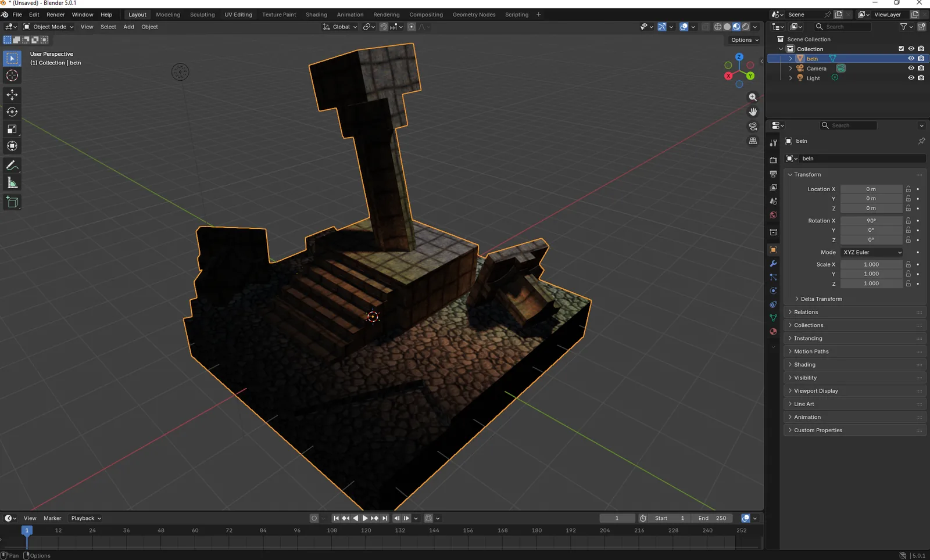The height and width of the screenshot is (560, 930).
Task: Switch to the UV Editing workspace tab
Action: pyautogui.click(x=238, y=15)
